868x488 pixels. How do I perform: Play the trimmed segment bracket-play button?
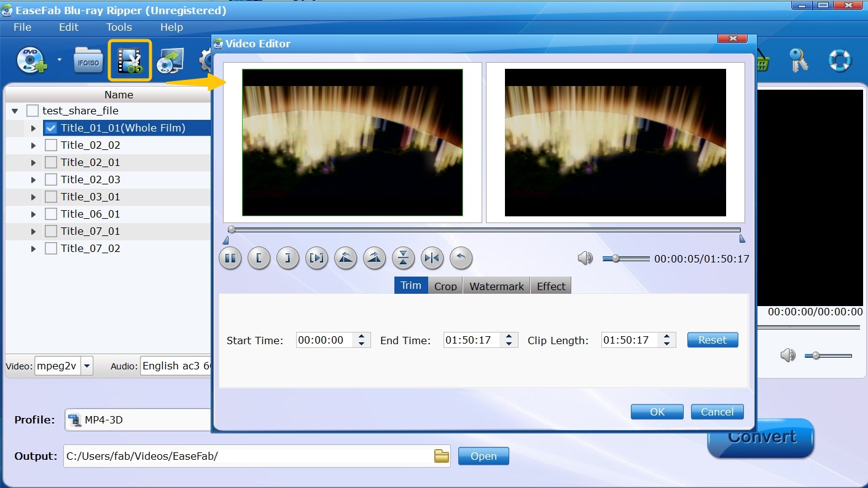click(317, 258)
